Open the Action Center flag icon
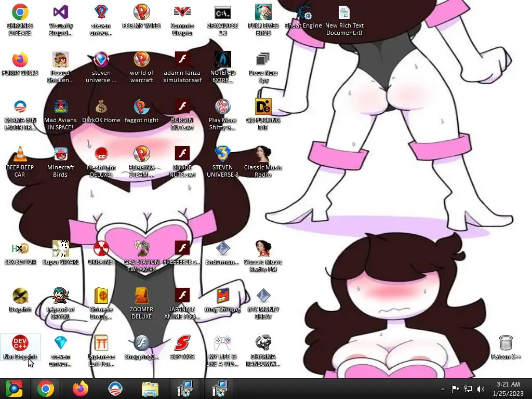 455,389
